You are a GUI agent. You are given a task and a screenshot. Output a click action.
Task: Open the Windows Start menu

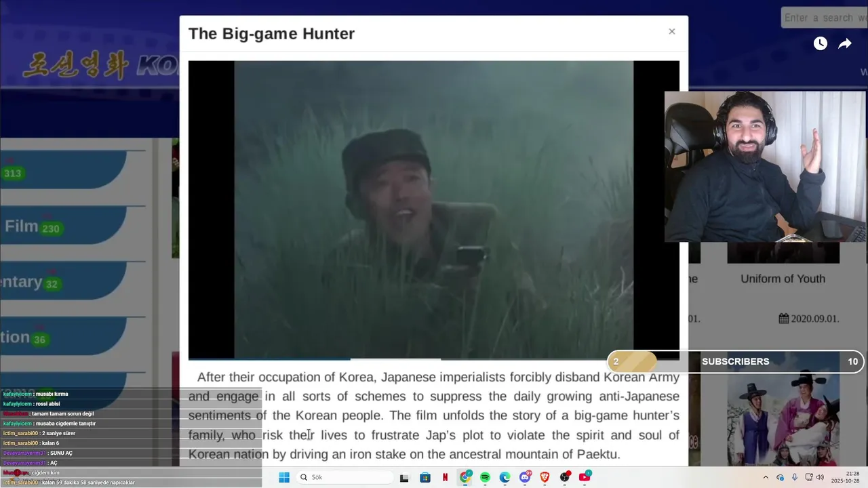284,477
